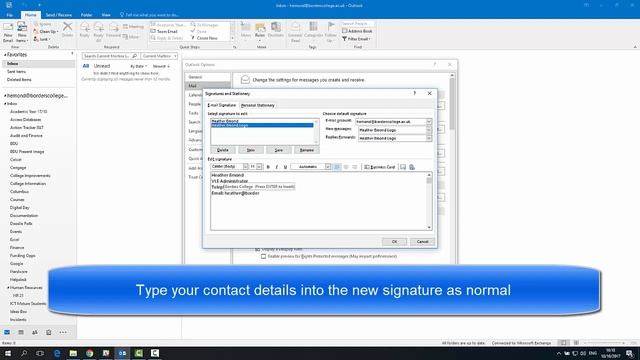Collapse the Favorites section
This screenshot has height=360, width=640.
(5, 55)
